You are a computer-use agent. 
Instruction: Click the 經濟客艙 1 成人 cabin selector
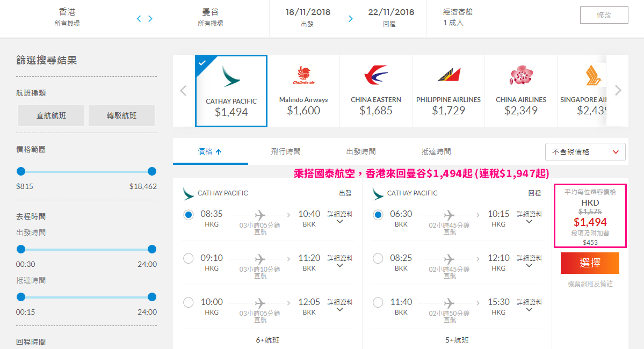point(458,17)
